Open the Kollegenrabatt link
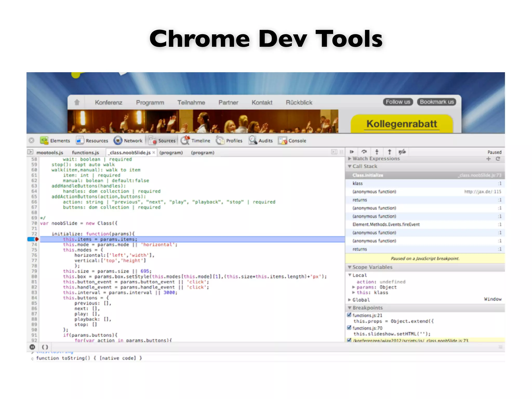 click(402, 124)
